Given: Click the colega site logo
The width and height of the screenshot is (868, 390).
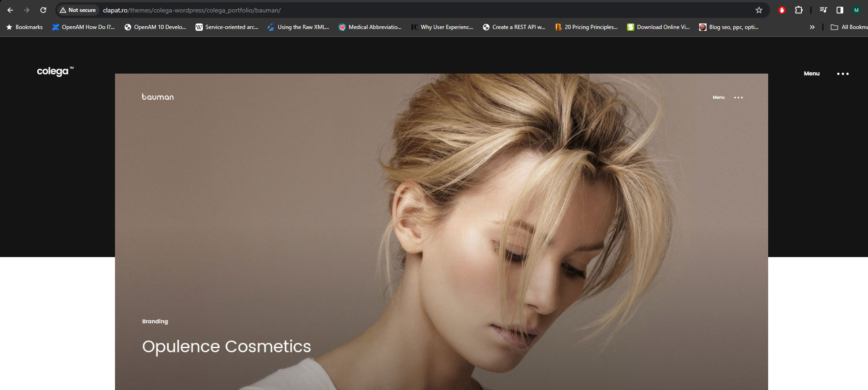Looking at the screenshot, I should coord(55,71).
